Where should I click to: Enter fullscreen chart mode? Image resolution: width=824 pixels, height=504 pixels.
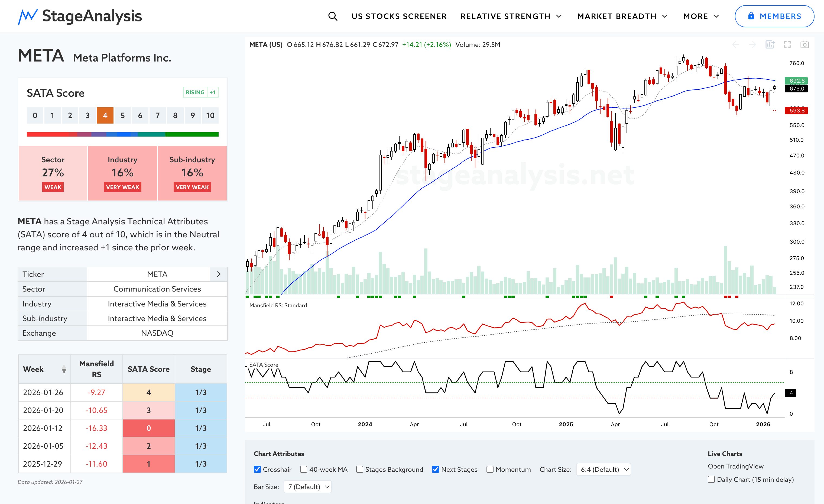pyautogui.click(x=787, y=44)
